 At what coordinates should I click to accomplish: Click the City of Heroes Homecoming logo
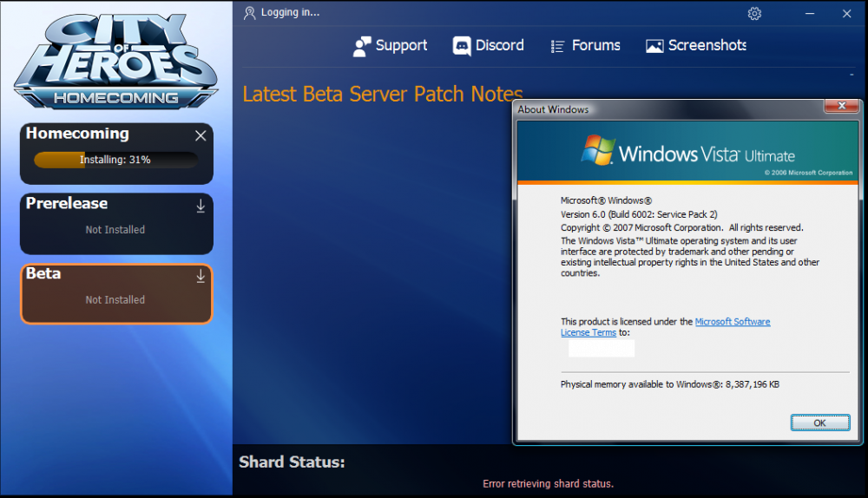tap(115, 59)
